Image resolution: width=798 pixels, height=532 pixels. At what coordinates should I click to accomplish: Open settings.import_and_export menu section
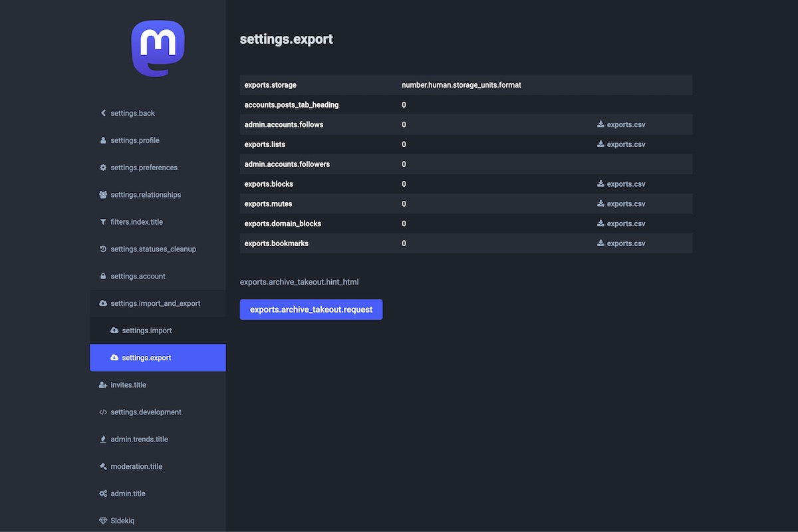(155, 303)
